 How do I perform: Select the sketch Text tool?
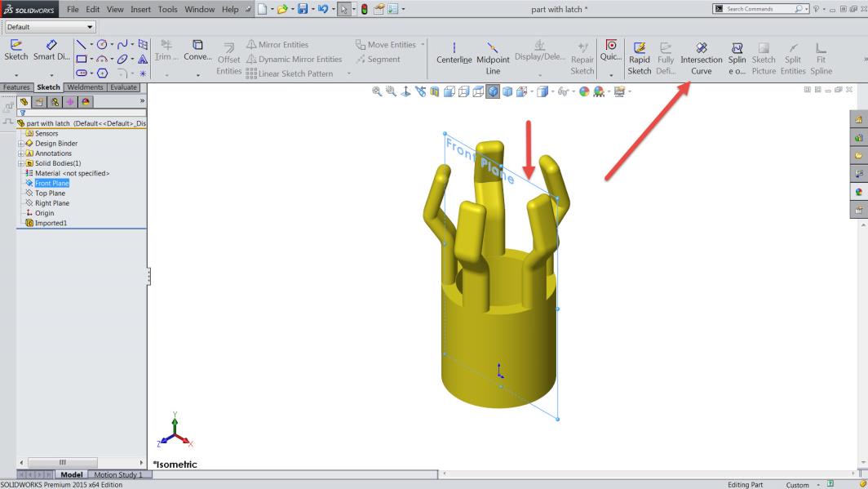pyautogui.click(x=143, y=59)
